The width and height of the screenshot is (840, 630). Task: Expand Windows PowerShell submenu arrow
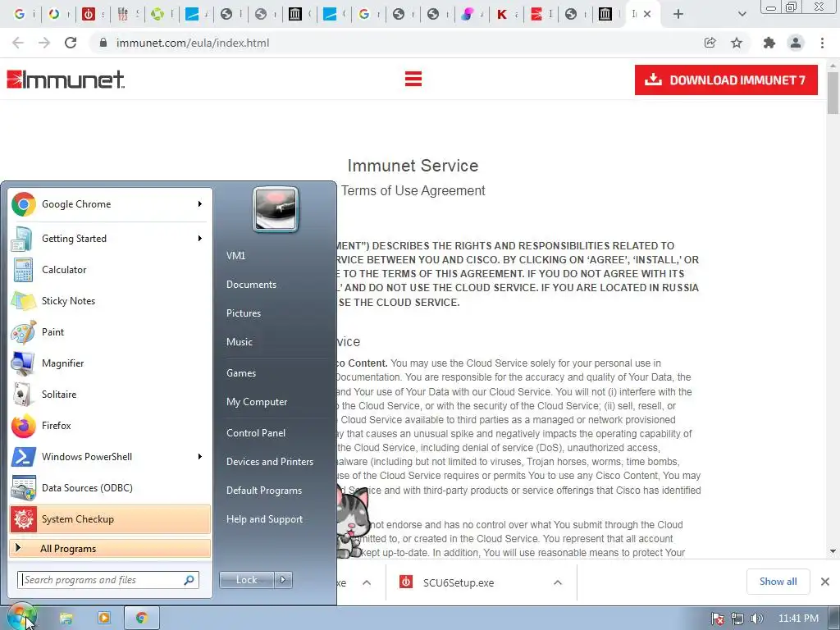tap(200, 456)
